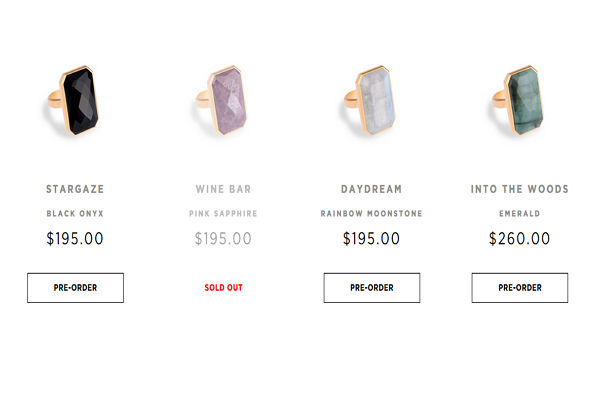
Task: Click the greyed-out Wine Bar price
Action: coord(223,239)
